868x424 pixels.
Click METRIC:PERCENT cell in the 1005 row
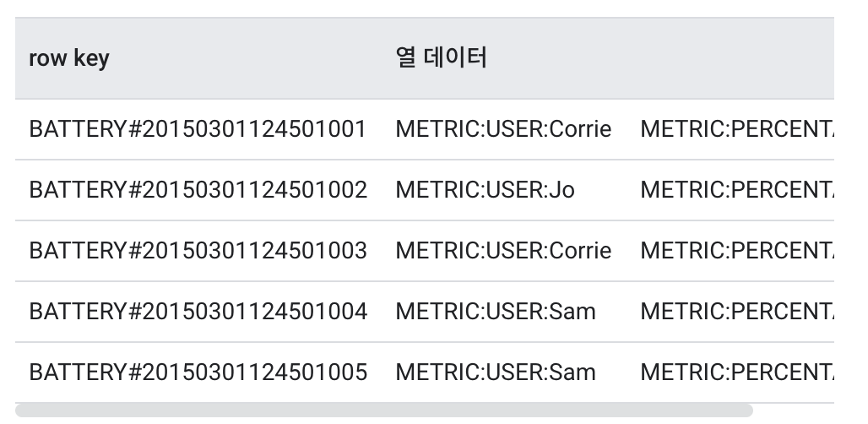(x=737, y=372)
